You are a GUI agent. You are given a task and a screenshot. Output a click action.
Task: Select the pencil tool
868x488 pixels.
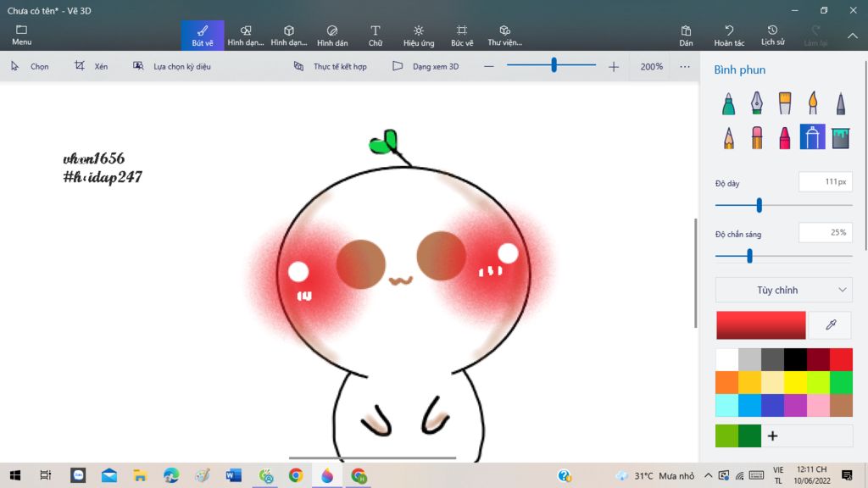pyautogui.click(x=728, y=137)
